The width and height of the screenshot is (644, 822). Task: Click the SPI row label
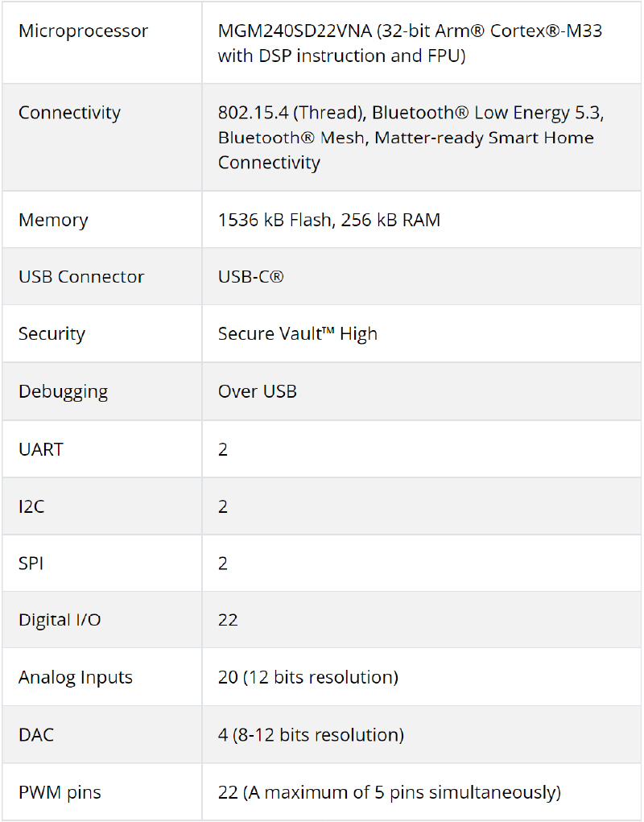point(31,563)
